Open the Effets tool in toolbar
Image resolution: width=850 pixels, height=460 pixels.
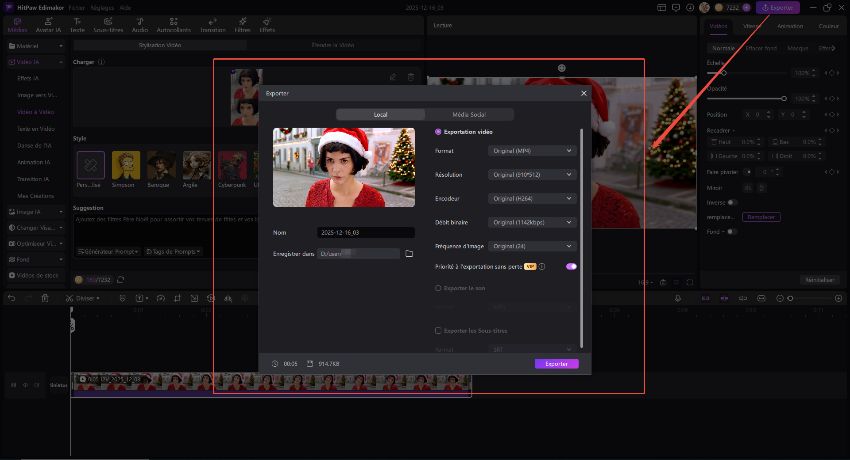(267, 25)
